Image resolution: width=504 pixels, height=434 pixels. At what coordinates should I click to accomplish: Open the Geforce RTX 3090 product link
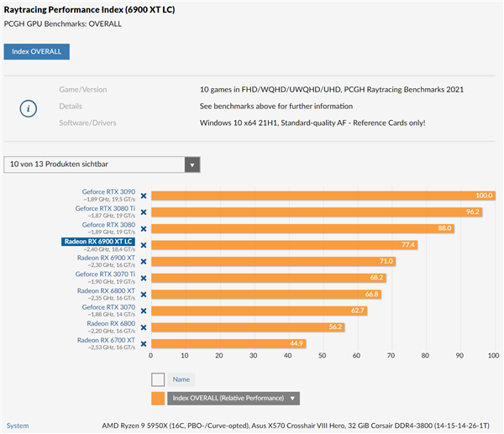[x=109, y=191]
